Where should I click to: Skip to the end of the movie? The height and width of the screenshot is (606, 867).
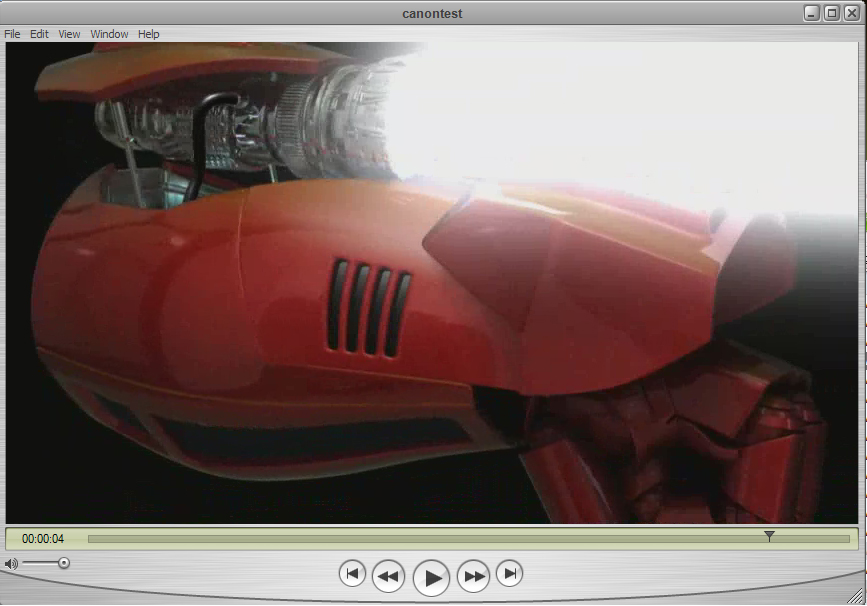coord(510,573)
